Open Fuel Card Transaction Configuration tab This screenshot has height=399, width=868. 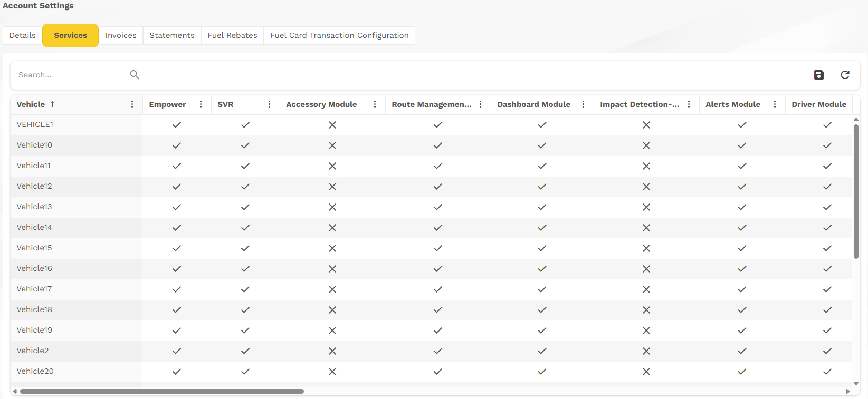[x=339, y=35]
